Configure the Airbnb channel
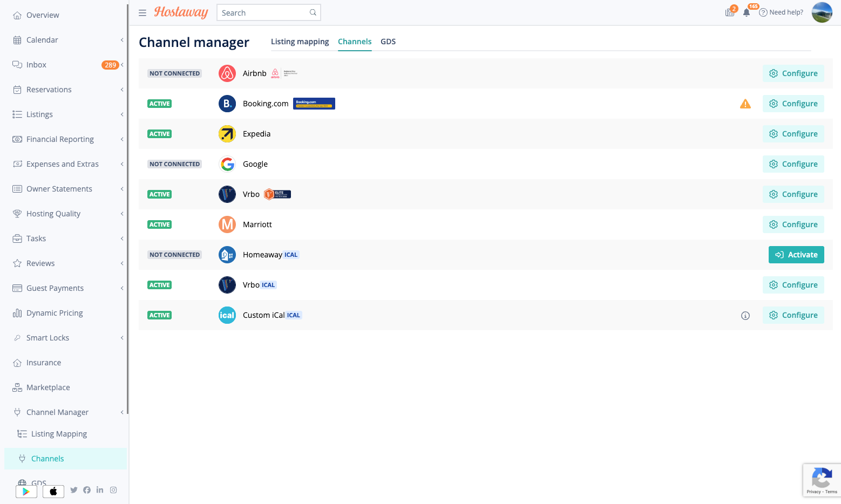 [x=793, y=73]
